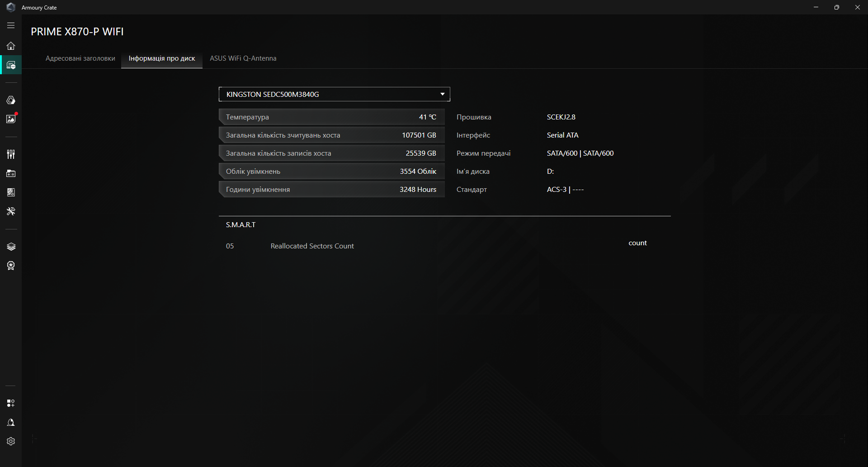Open the KINGSTON SEDC500M3840G disk dropdown
The image size is (868, 467).
point(335,94)
